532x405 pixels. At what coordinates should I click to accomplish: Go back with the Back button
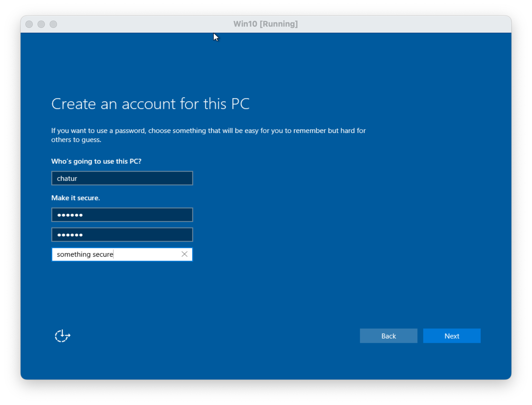[x=388, y=336]
